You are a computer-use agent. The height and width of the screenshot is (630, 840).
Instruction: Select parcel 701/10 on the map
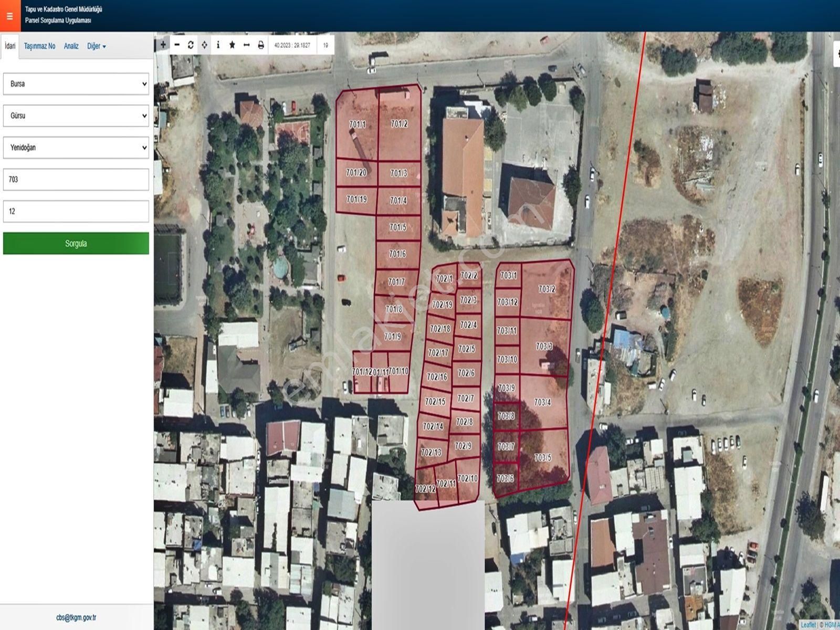399,371
